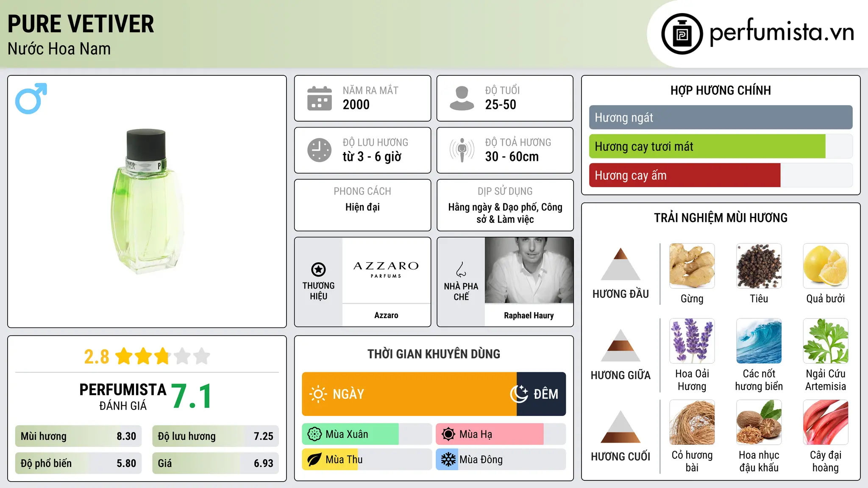Click the nose icon for perfumer
This screenshot has height=488, width=868.
pos(461,269)
